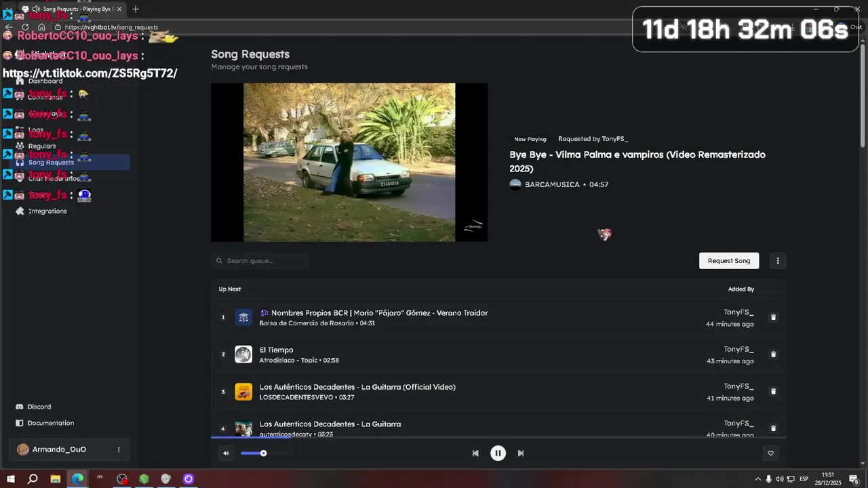Show hidden system tray icons
Screen dimensions: 868x488
coord(757,479)
